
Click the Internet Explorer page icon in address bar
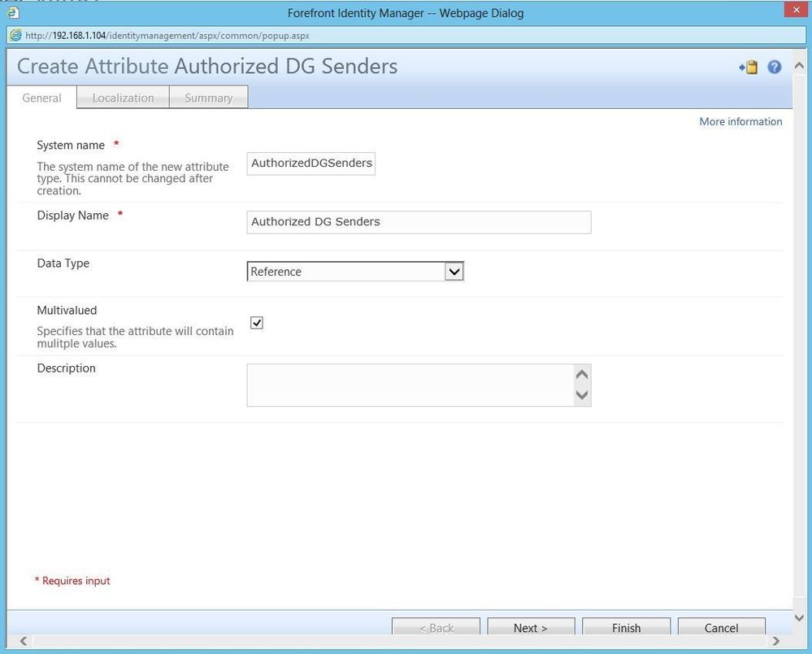click(x=16, y=35)
